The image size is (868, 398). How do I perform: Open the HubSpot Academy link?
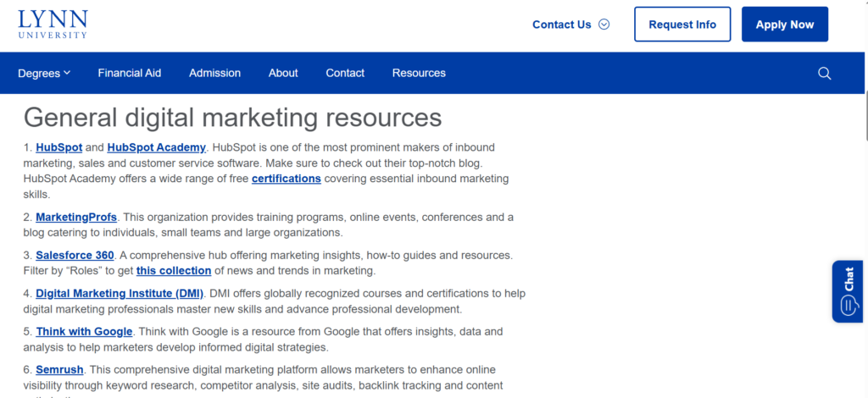tap(157, 147)
